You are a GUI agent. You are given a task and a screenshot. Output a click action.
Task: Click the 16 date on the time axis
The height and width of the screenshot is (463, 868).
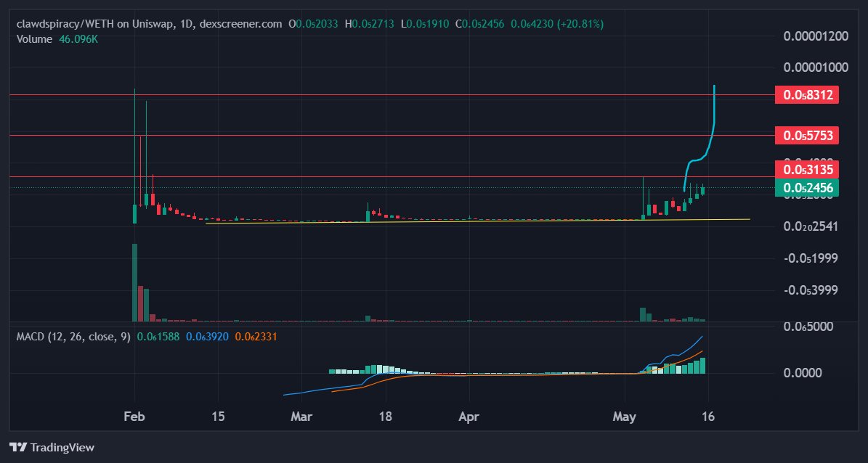point(708,415)
